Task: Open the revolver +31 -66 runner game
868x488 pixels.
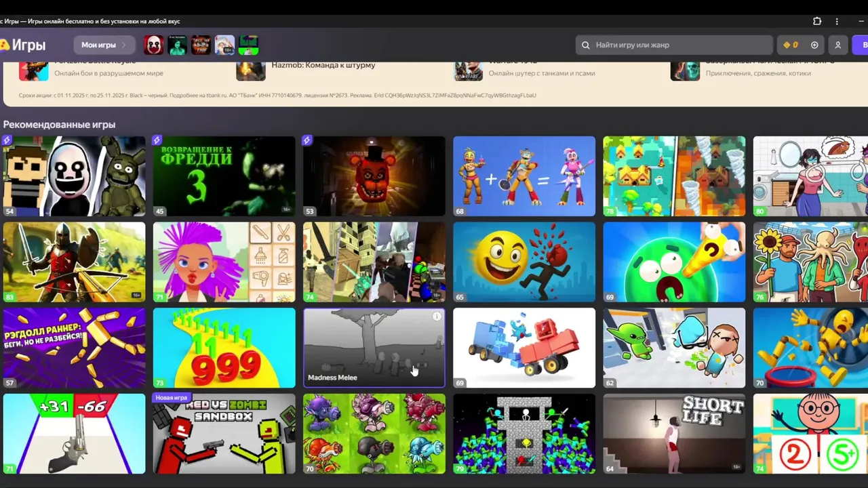Action: (x=74, y=434)
